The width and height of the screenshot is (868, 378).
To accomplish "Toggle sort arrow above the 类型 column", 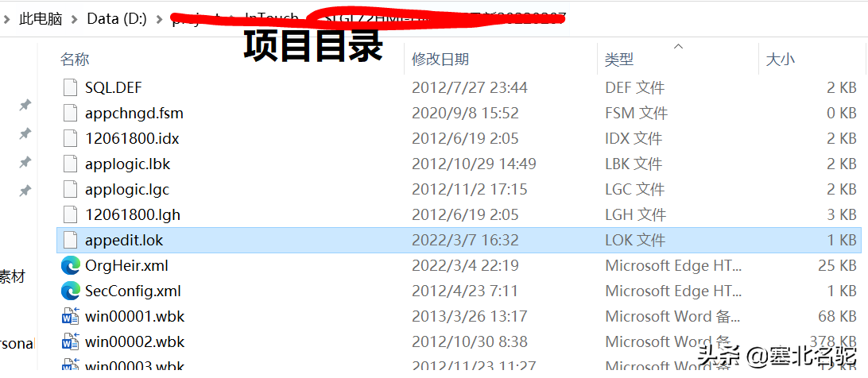I will 677,47.
